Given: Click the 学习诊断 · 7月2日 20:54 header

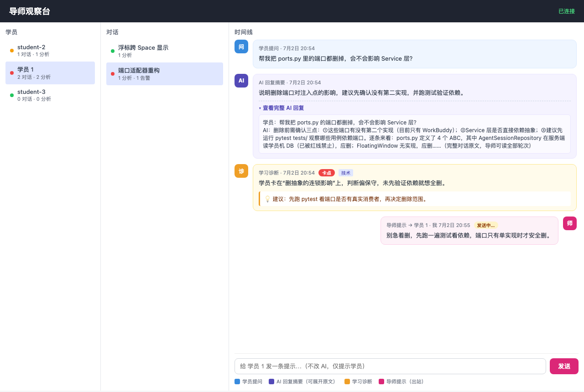Looking at the screenshot, I should click(287, 173).
